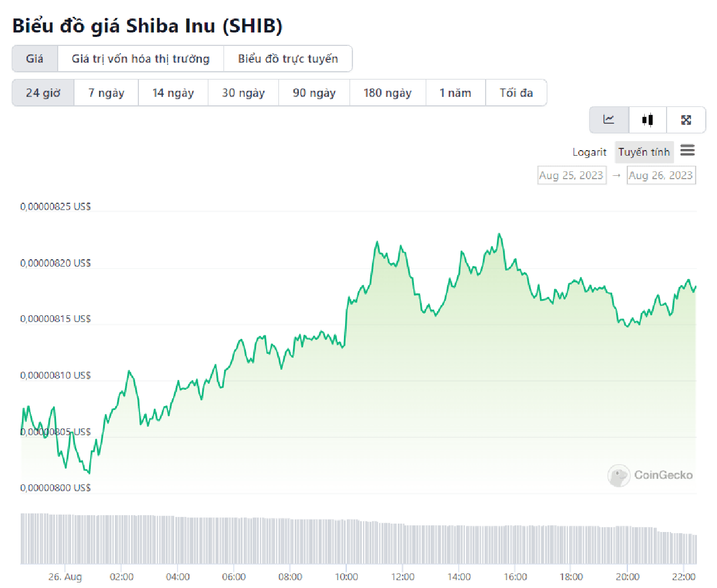Choose the 90 ngày range
This screenshot has height=588, width=717.
314,93
